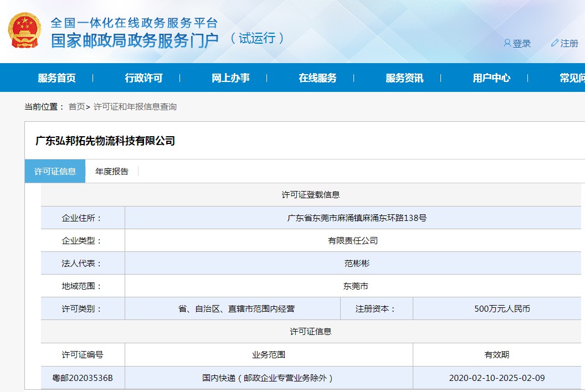The height and width of the screenshot is (392, 585).
Task: Click the 注册资本 label cell
Action: point(377,309)
